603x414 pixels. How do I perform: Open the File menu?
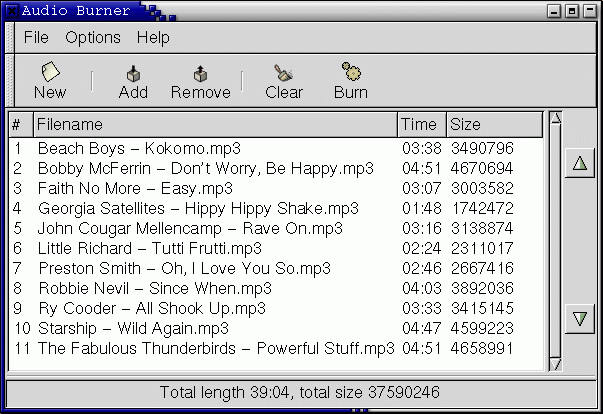[x=36, y=38]
